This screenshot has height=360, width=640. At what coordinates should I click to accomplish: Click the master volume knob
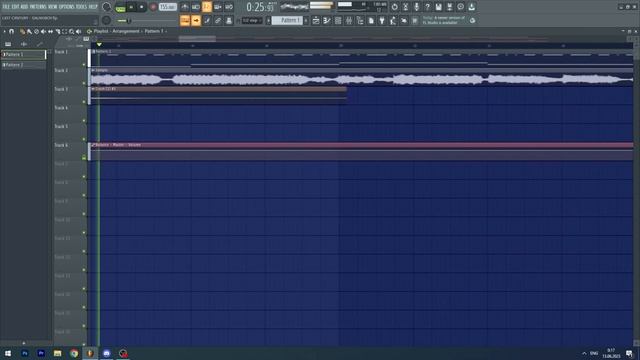106,7
